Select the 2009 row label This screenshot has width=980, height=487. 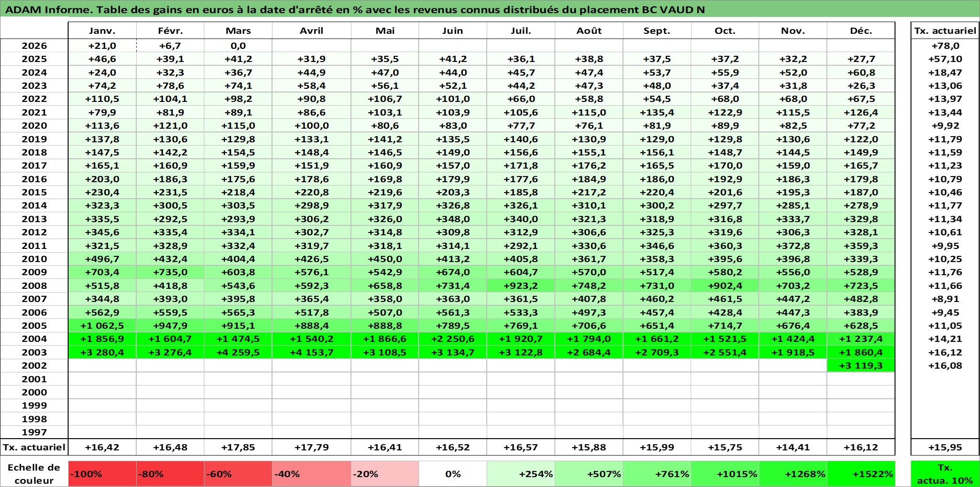coord(34,272)
